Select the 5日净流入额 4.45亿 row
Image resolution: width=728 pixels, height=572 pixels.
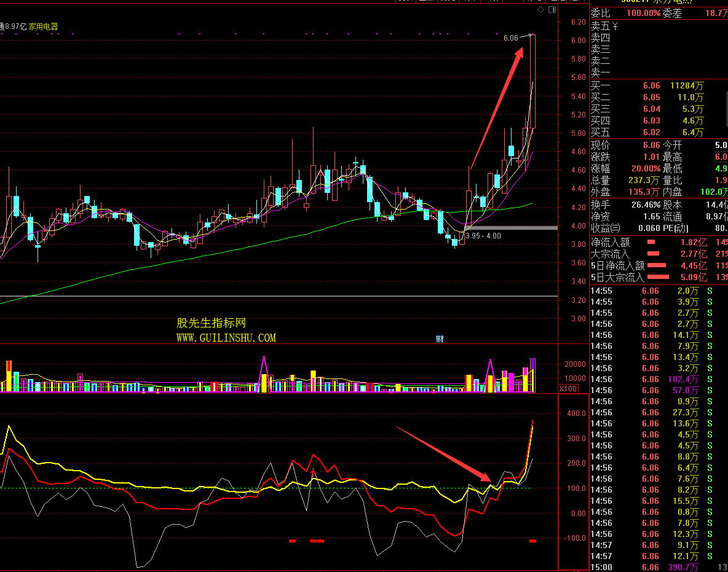tap(659, 265)
